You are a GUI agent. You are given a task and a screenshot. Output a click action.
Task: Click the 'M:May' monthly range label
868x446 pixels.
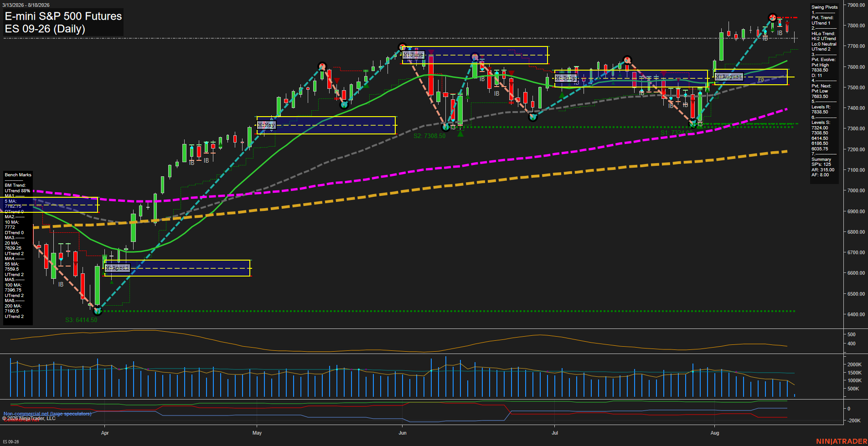click(267, 125)
